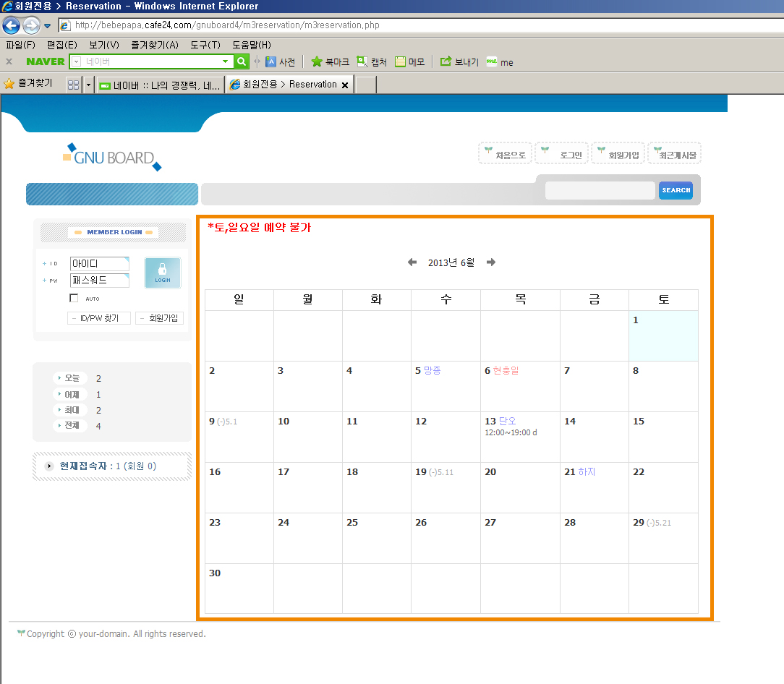This screenshot has height=684, width=784.
Task: Click the 북마크 star toolbar icon
Action: [330, 61]
